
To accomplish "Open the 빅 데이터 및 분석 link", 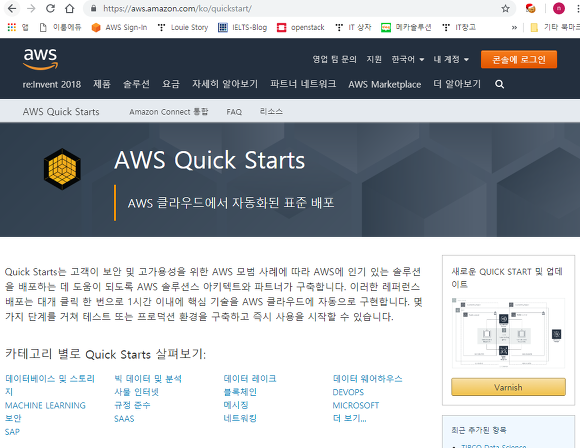I will tap(148, 378).
